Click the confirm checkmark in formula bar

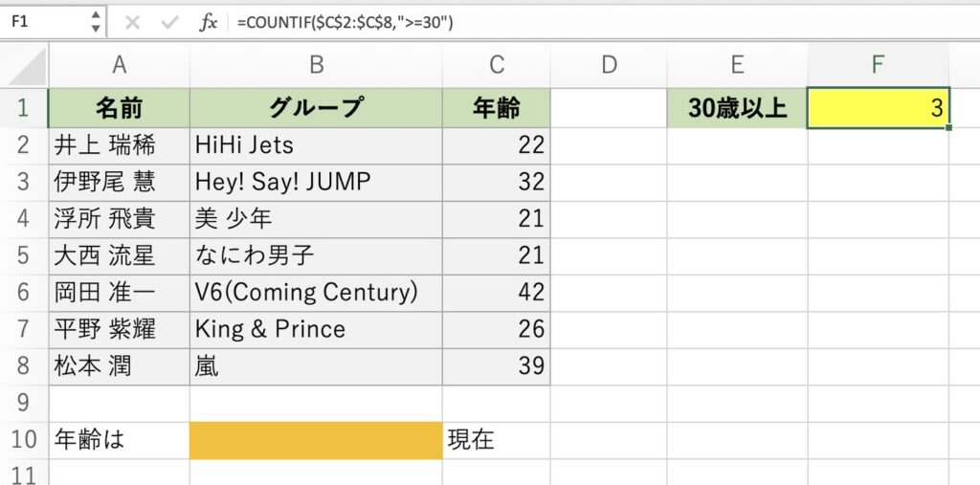click(x=169, y=23)
